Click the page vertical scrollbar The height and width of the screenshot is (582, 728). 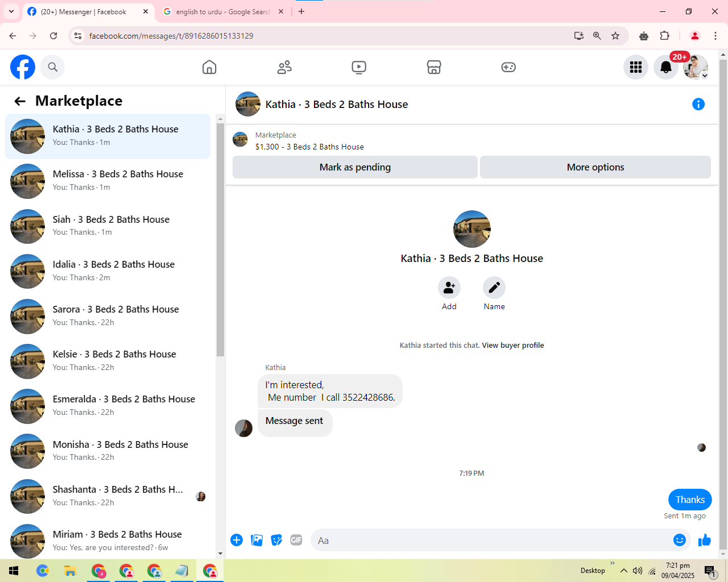723,304
